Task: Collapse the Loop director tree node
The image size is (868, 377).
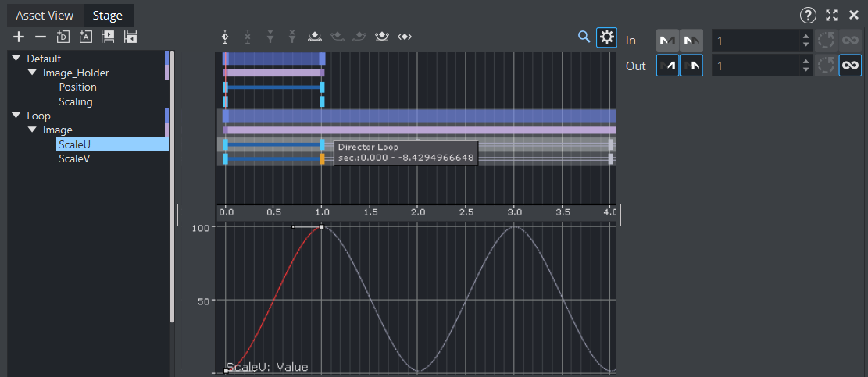Action: [x=16, y=116]
